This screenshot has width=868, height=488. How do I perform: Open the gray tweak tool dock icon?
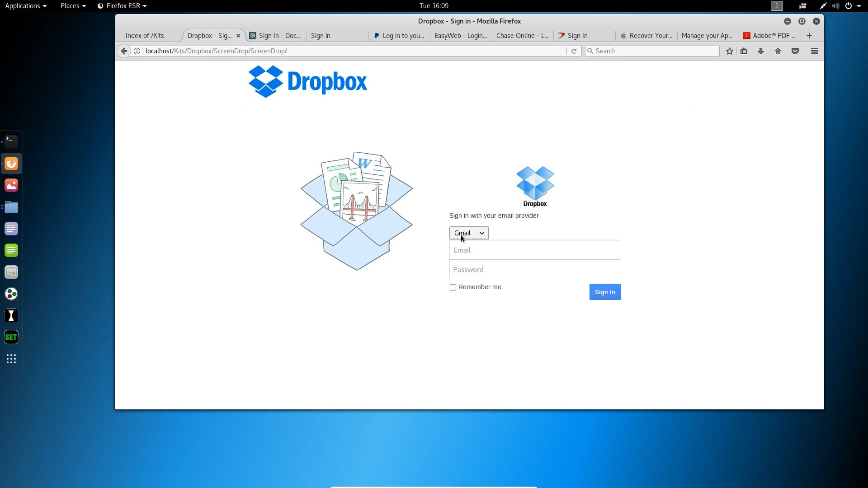point(11,272)
